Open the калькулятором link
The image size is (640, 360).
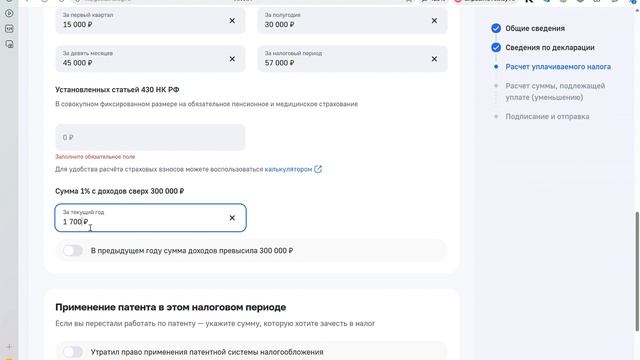click(288, 169)
